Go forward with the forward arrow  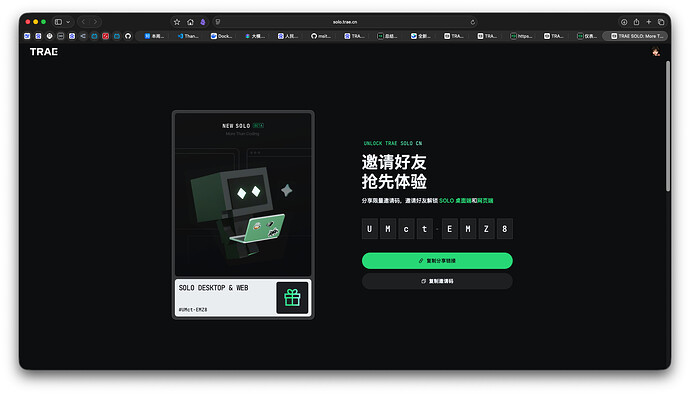point(95,22)
